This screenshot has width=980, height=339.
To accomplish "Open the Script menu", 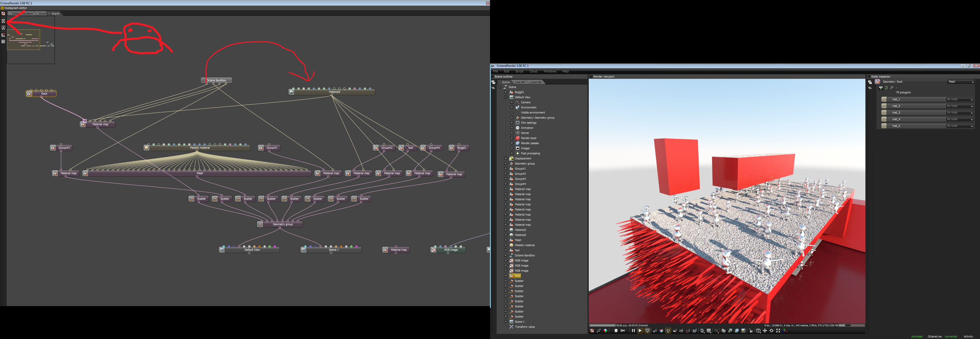I will (519, 71).
